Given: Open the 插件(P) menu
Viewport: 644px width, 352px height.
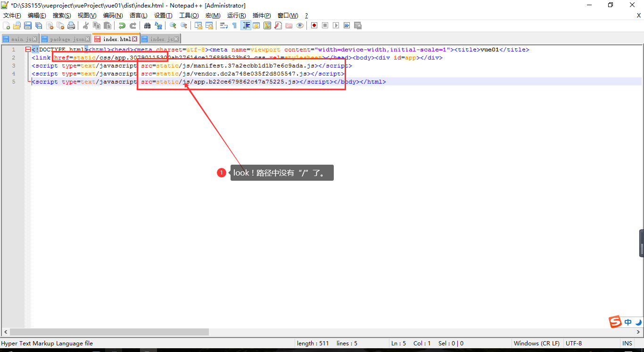Looking at the screenshot, I should pyautogui.click(x=262, y=16).
